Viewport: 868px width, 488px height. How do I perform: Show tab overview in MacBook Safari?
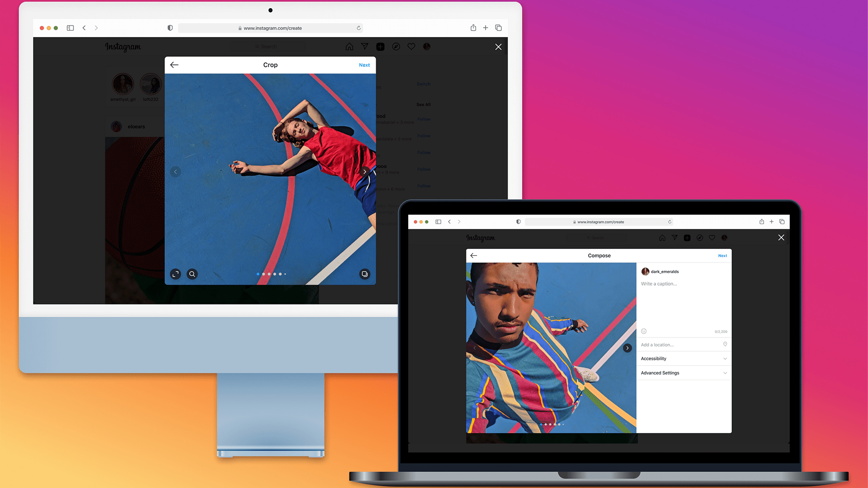pos(782,222)
